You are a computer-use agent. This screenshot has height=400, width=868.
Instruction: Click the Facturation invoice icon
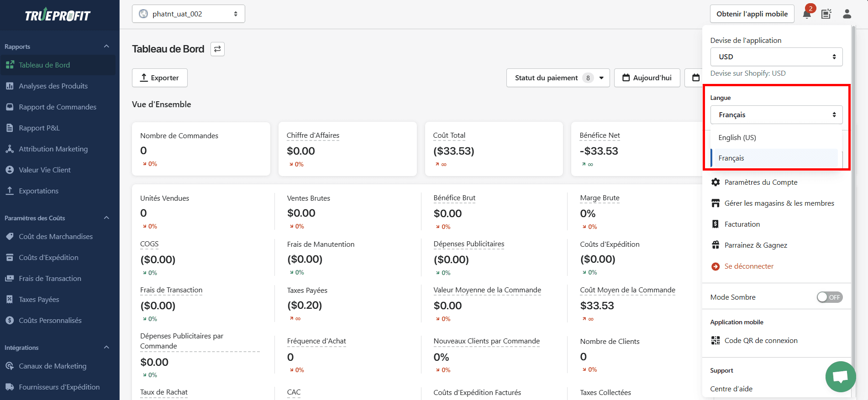715,224
